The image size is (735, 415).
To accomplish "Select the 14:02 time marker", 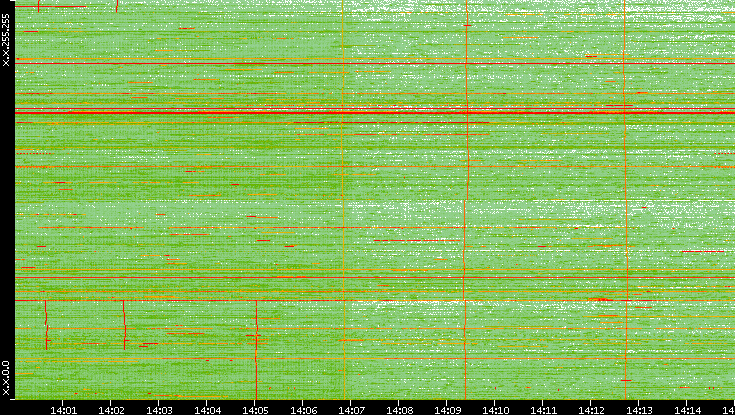I will point(112,408).
